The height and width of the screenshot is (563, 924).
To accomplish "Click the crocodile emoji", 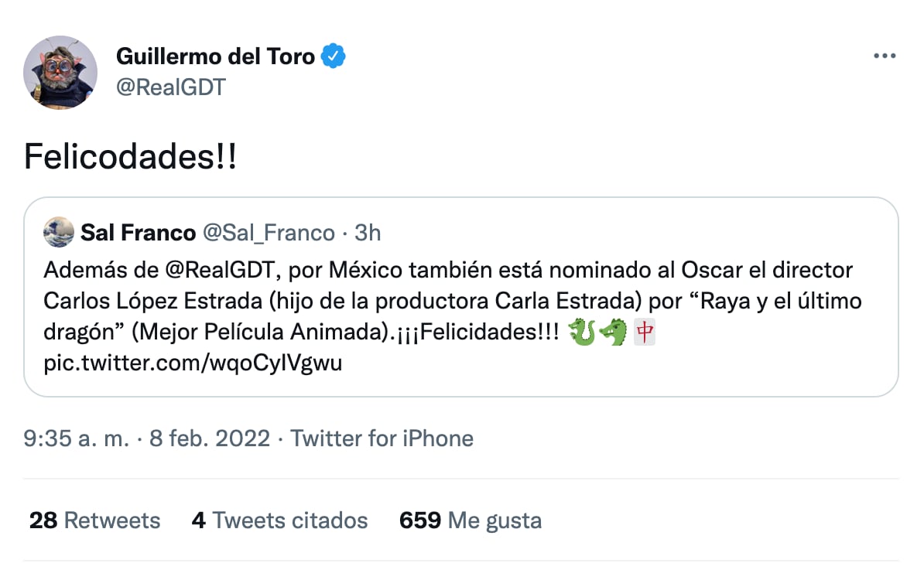I will coord(614,333).
